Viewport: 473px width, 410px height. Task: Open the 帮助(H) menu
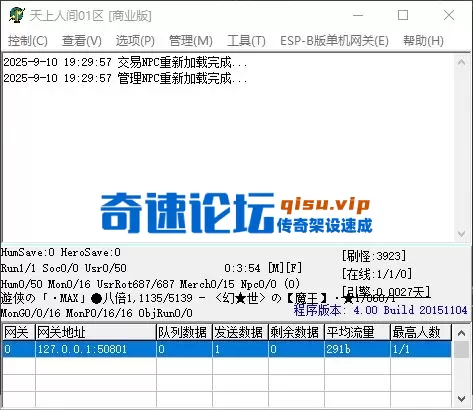tap(423, 41)
